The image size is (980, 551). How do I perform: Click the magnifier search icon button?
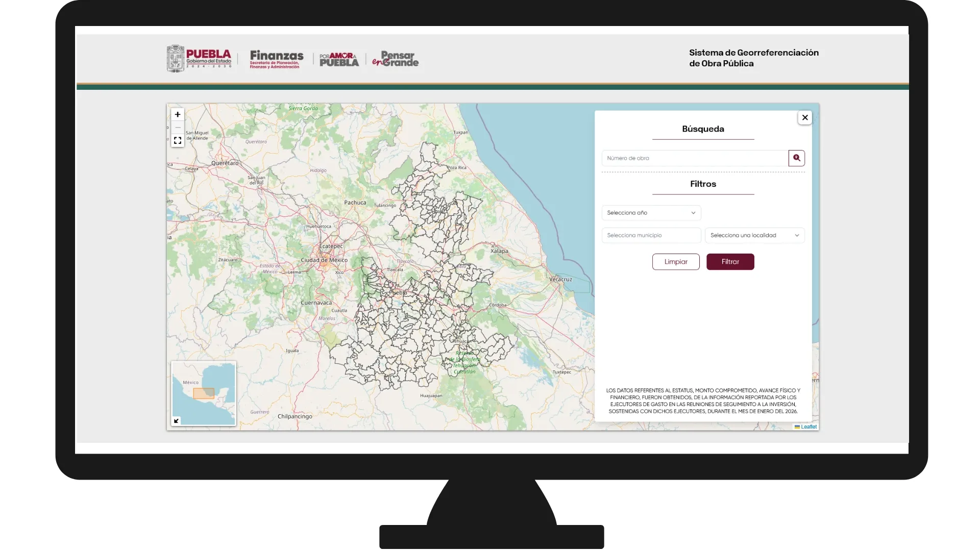coord(796,158)
